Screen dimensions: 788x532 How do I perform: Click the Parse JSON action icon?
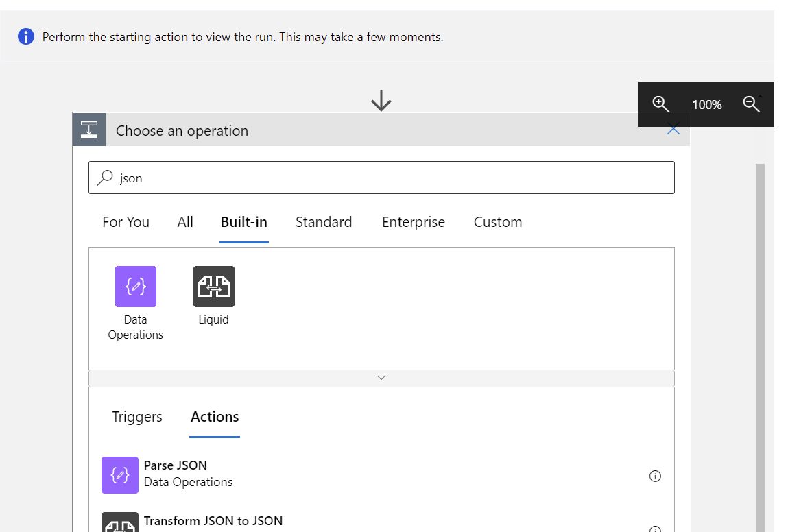coord(119,474)
